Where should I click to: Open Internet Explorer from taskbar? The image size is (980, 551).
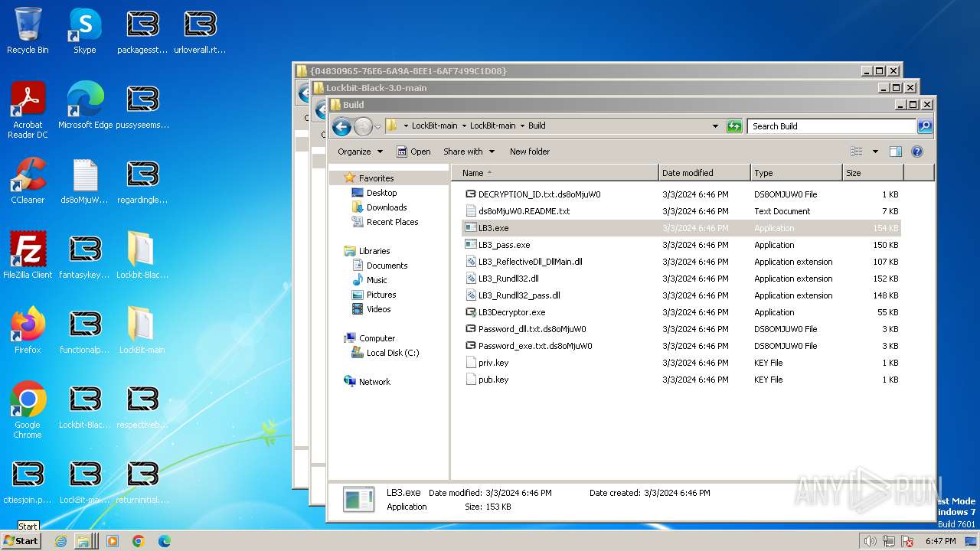click(61, 541)
